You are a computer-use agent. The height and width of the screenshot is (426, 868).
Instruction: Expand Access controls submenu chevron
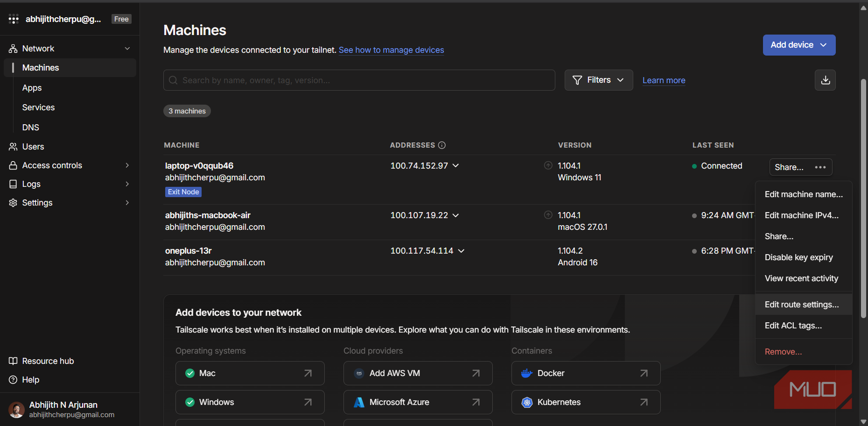point(127,165)
